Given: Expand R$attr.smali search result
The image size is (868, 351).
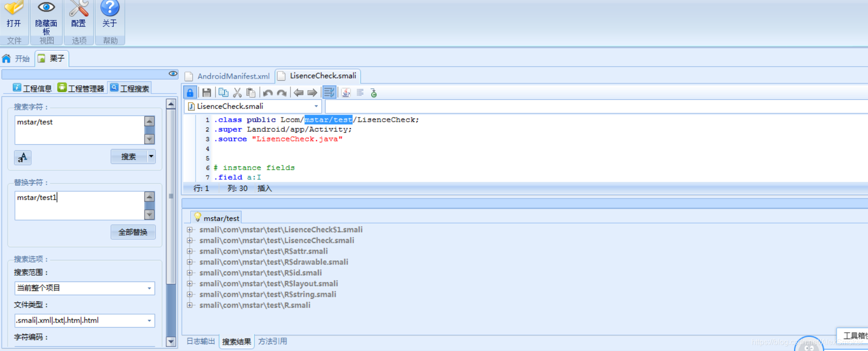Looking at the screenshot, I should tap(190, 251).
